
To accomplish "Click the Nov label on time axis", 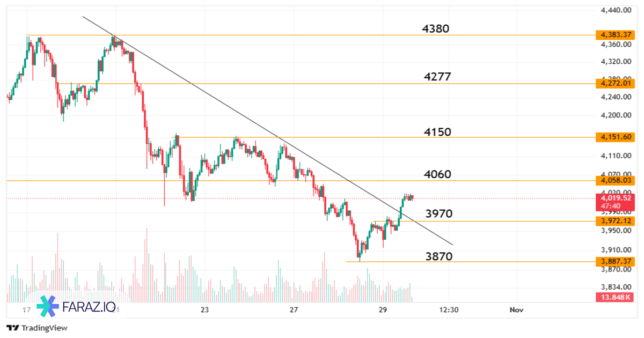I will (516, 310).
